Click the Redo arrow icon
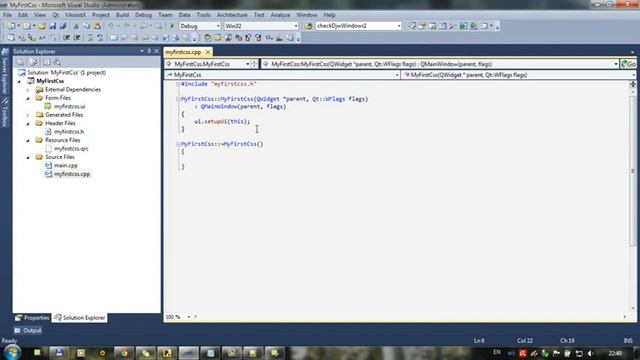The image size is (640, 360). pos(127,26)
